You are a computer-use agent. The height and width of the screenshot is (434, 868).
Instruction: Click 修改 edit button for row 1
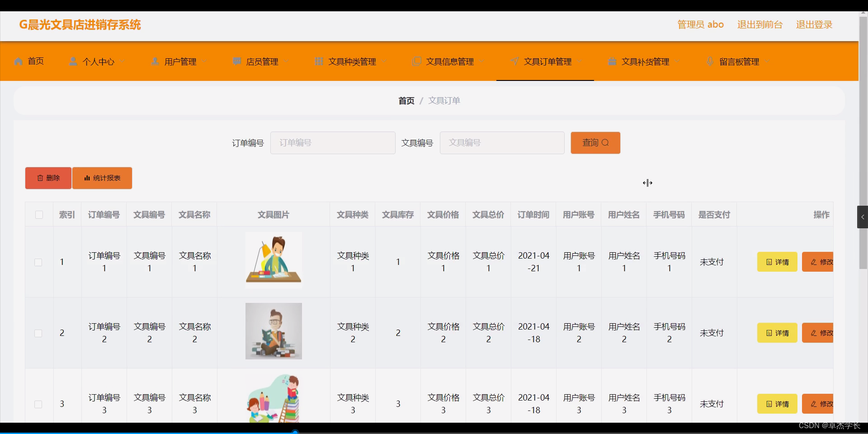pos(818,262)
